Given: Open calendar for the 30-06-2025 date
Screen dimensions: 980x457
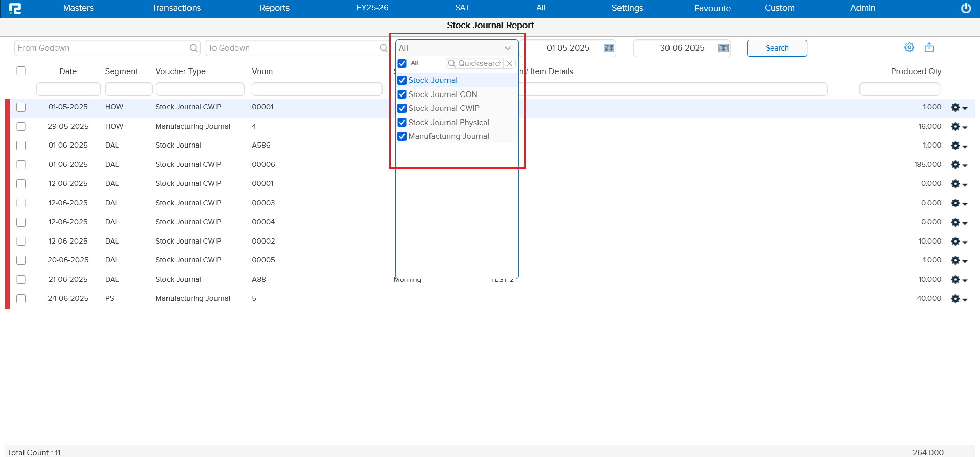Looking at the screenshot, I should (x=723, y=48).
